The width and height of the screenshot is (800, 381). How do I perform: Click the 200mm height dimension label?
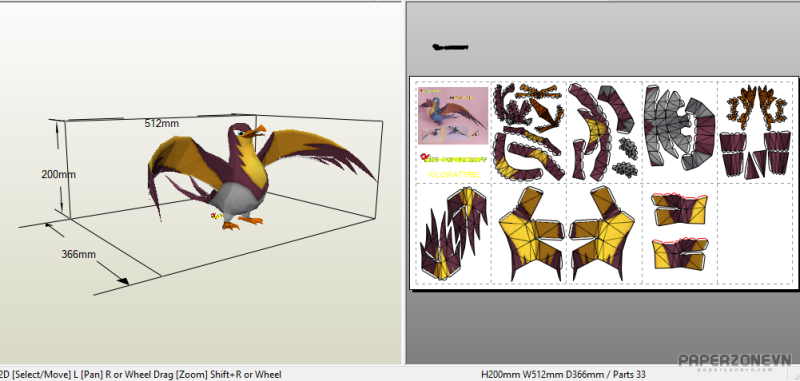[59, 174]
